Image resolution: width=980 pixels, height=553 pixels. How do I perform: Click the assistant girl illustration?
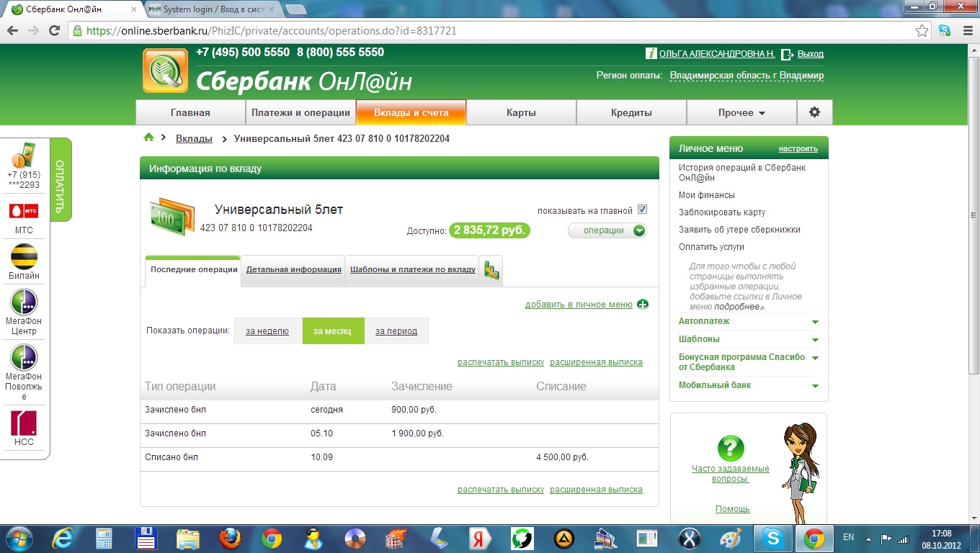801,472
